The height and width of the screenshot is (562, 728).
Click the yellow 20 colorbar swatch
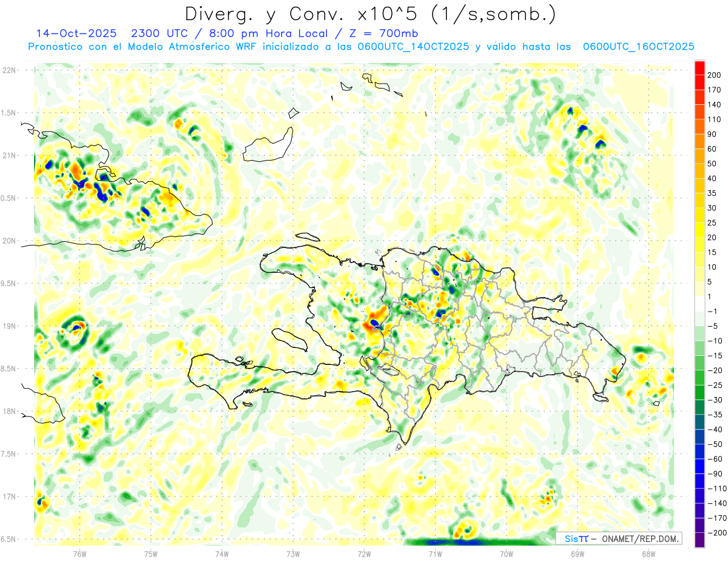coord(699,230)
